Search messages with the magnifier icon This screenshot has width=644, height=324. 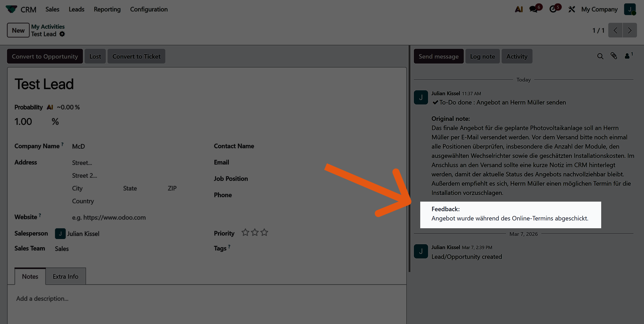coord(600,56)
